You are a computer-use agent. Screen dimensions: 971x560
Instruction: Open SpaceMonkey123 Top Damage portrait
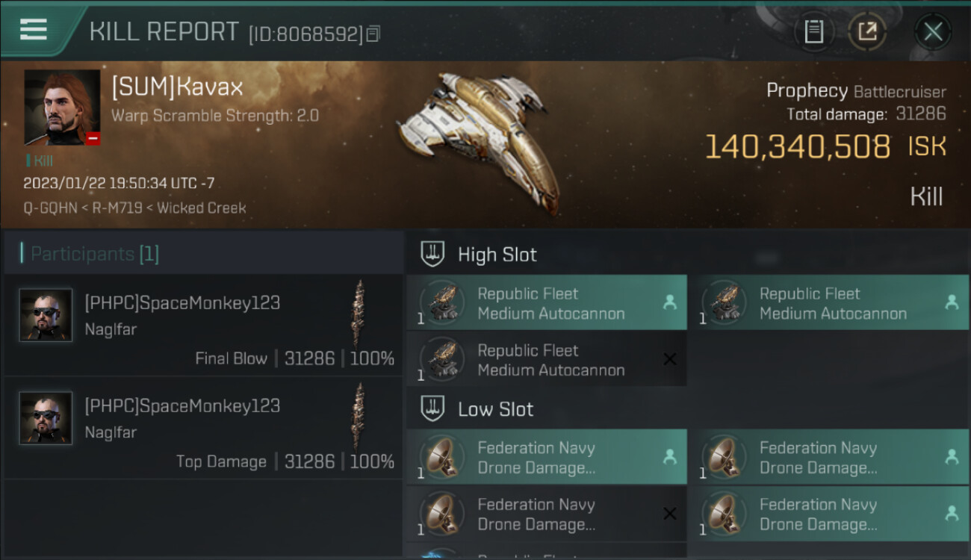(46, 418)
